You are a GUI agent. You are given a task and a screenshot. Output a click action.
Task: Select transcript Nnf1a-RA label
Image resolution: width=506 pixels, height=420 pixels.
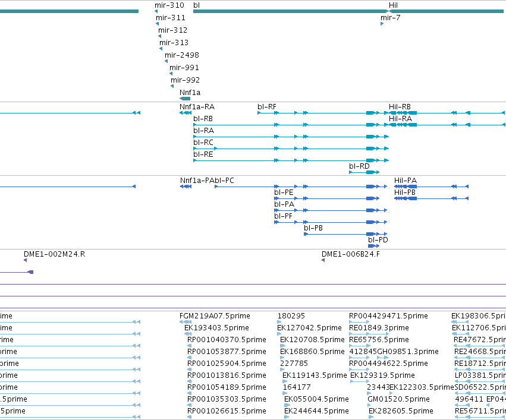(197, 107)
